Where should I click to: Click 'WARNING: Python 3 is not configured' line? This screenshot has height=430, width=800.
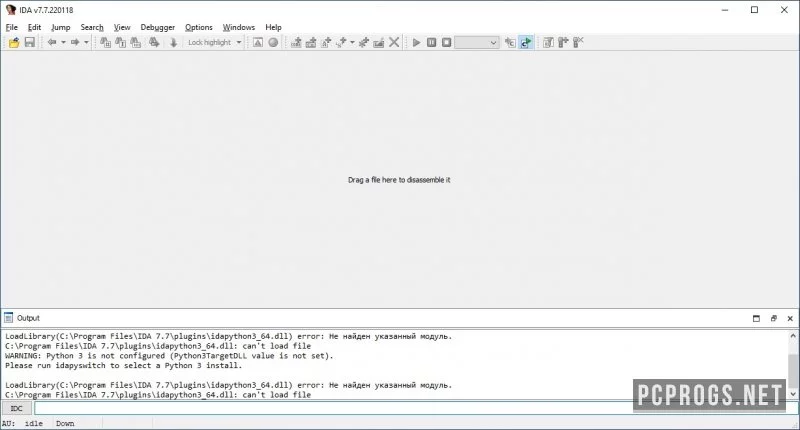[x=169, y=356]
